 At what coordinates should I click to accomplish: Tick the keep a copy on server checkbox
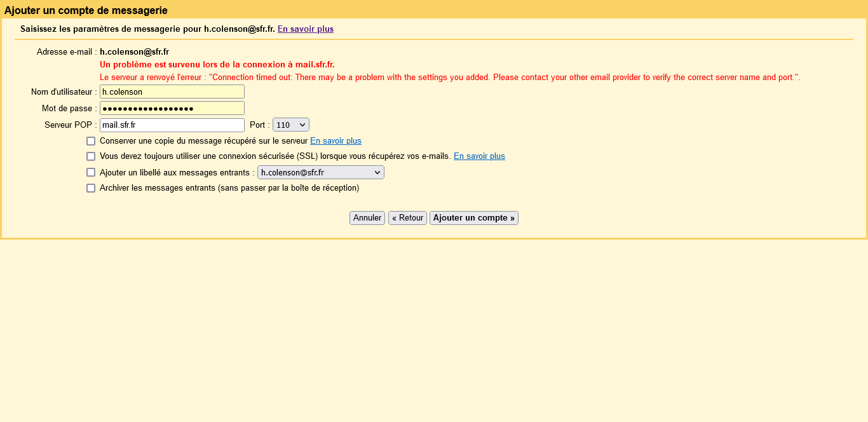(91, 141)
